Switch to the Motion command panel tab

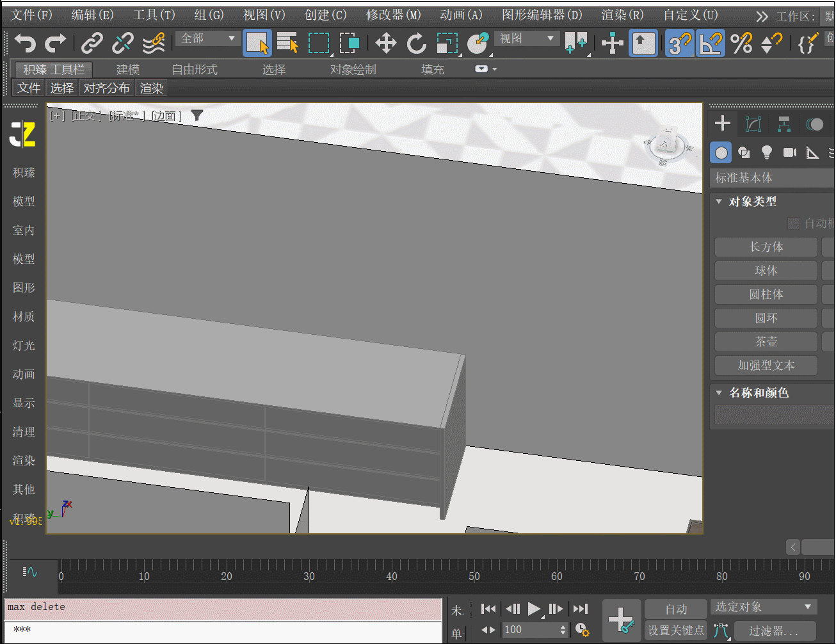[815, 124]
